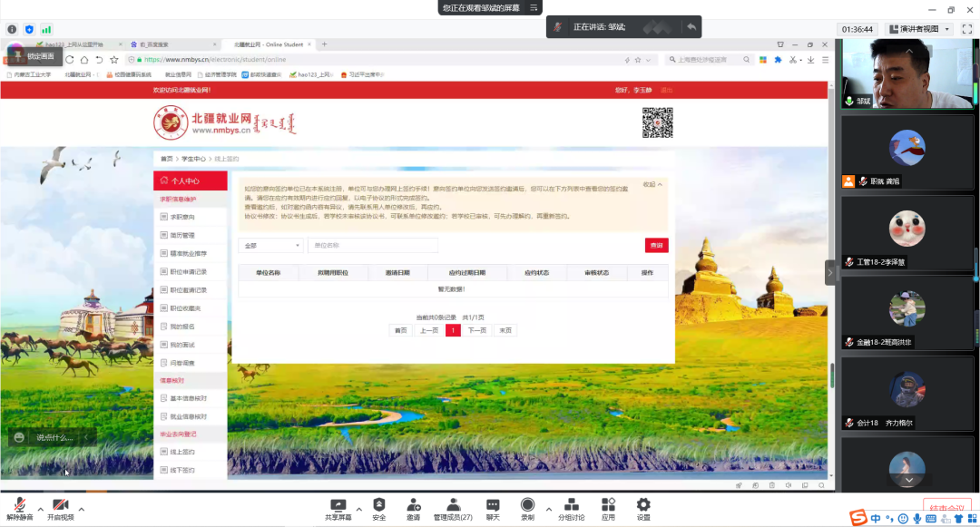Turn on the camera (开启视频)
The height and width of the screenshot is (527, 980).
60,507
